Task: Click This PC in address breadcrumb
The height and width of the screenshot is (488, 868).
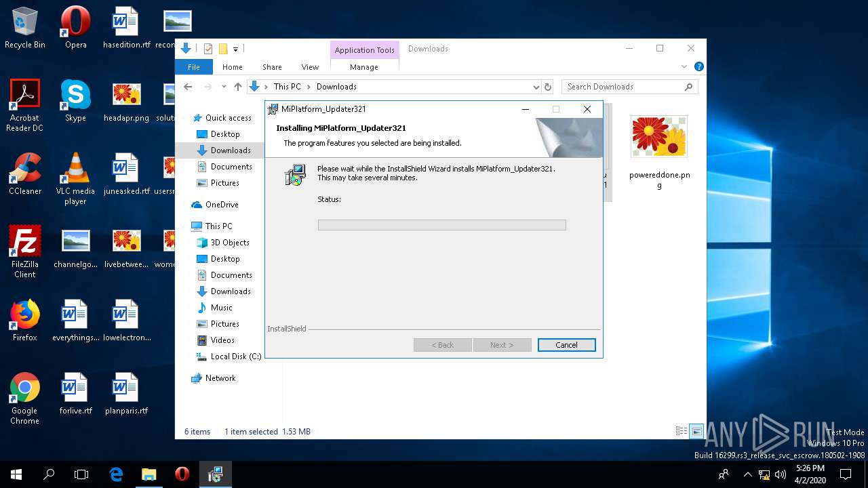Action: [x=287, y=87]
